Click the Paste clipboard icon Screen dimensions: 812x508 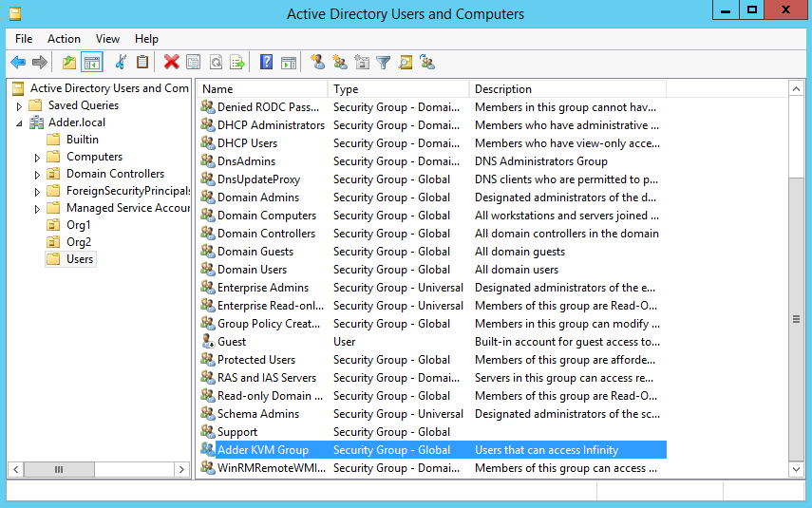142,63
